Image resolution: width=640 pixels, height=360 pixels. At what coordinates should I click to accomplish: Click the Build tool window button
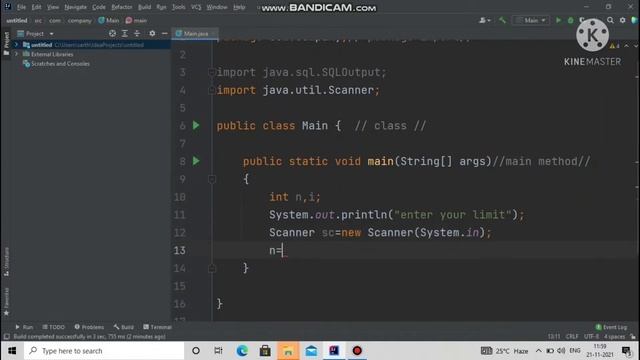click(x=124, y=327)
